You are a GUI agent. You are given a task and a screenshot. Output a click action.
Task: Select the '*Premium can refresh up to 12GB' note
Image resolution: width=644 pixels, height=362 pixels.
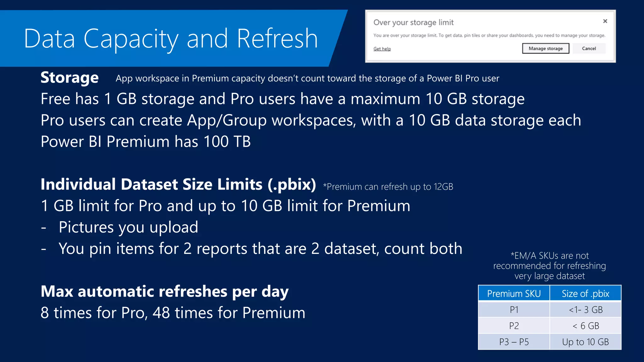pos(388,187)
